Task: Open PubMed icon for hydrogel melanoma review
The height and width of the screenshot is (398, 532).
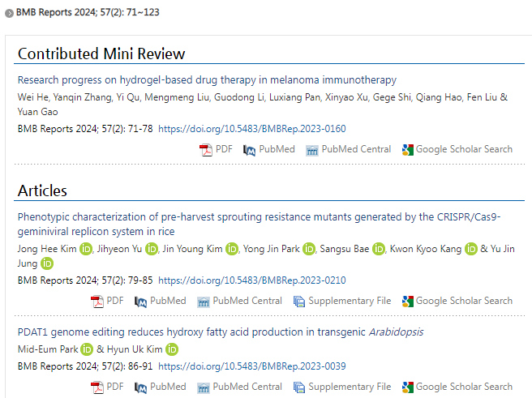Action: click(x=250, y=150)
